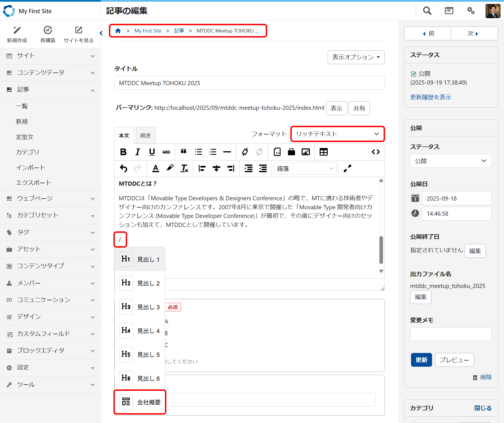
Task: Click the 更新 button
Action: coord(421,360)
